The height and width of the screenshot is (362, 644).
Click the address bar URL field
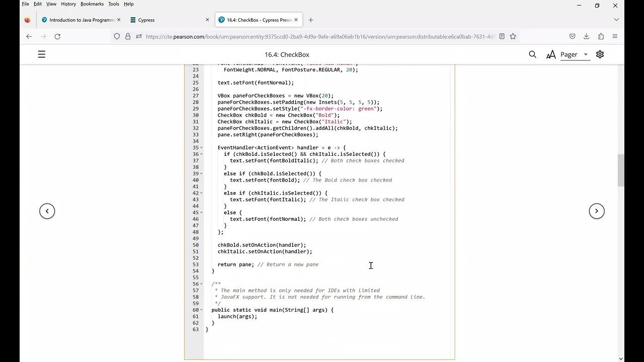point(320,36)
